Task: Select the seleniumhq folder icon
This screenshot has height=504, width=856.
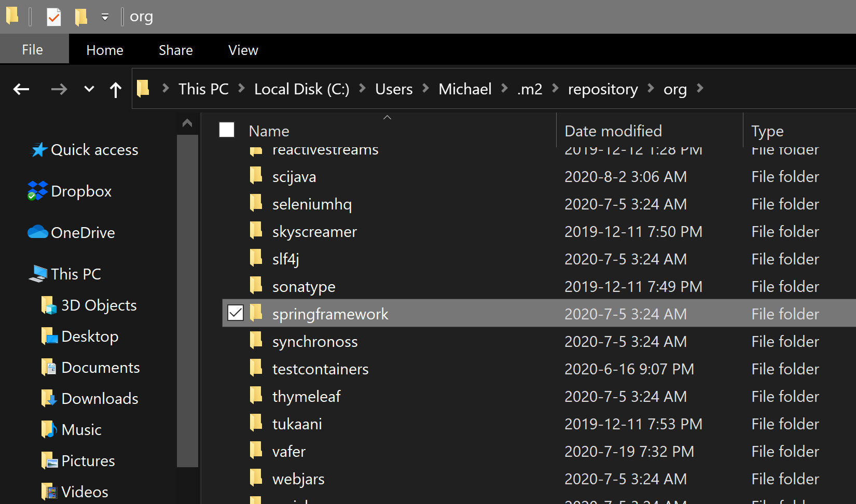Action: [x=256, y=203]
